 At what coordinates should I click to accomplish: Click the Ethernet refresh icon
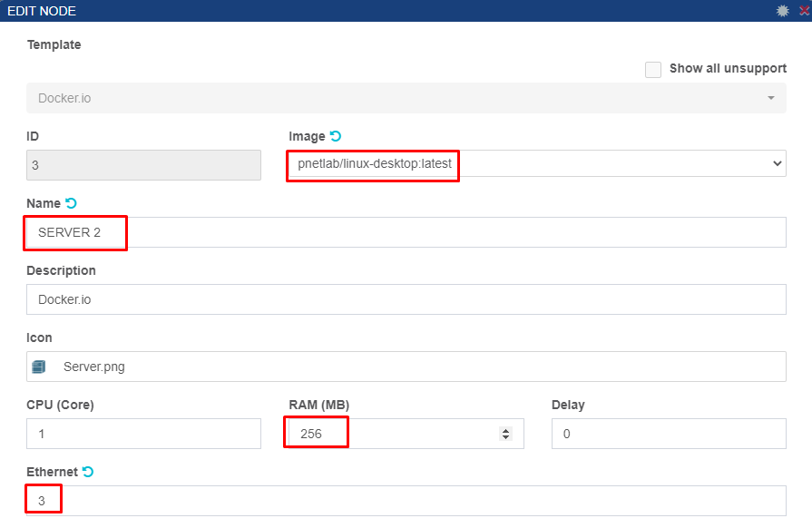[x=88, y=472]
